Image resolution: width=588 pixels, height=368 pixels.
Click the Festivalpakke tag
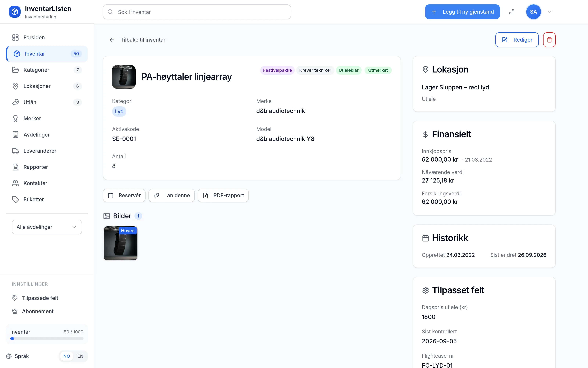[x=277, y=70]
